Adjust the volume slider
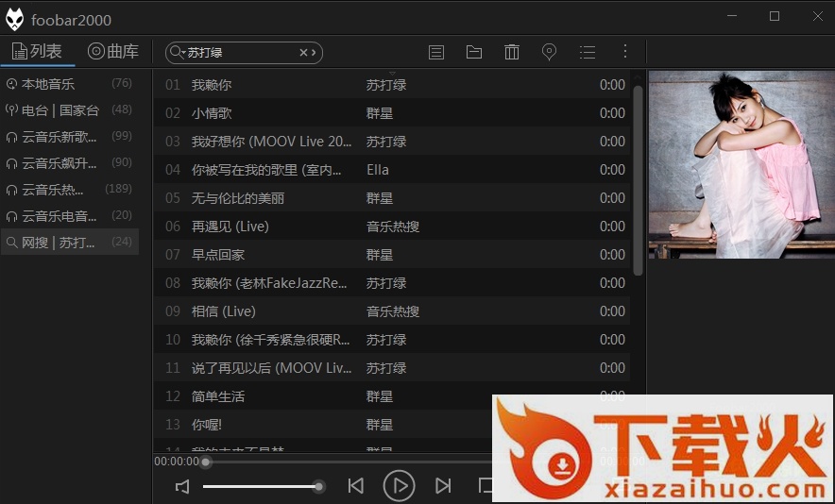835x504 pixels. [263, 486]
